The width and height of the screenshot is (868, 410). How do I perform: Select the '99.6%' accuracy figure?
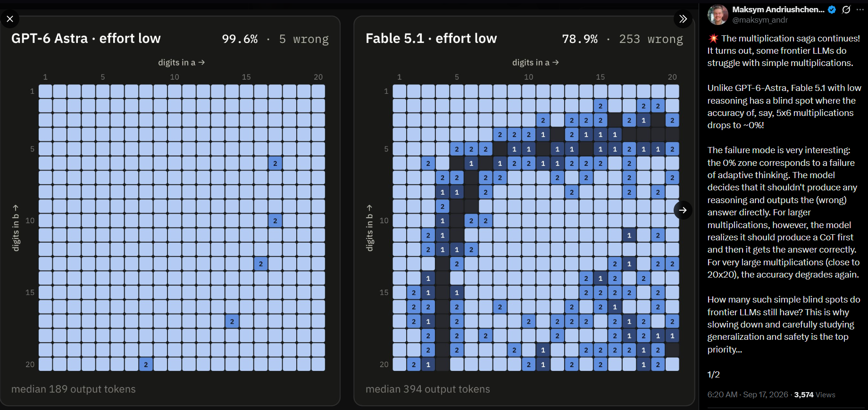click(240, 39)
